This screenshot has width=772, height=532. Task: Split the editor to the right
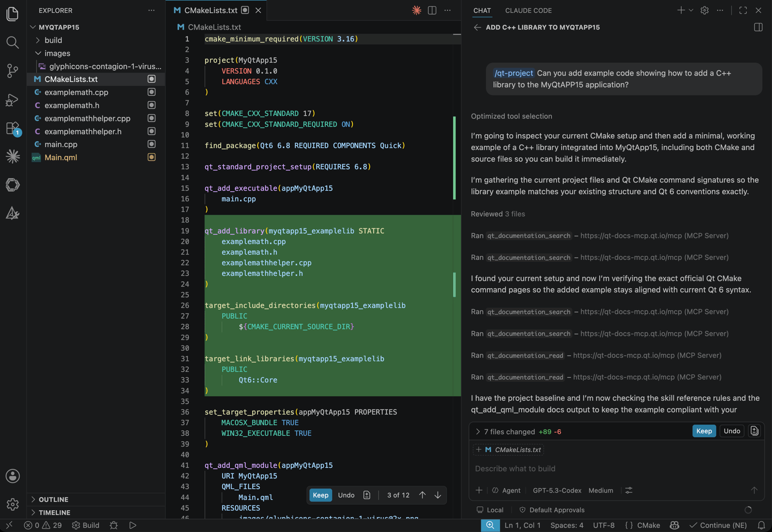(432, 10)
